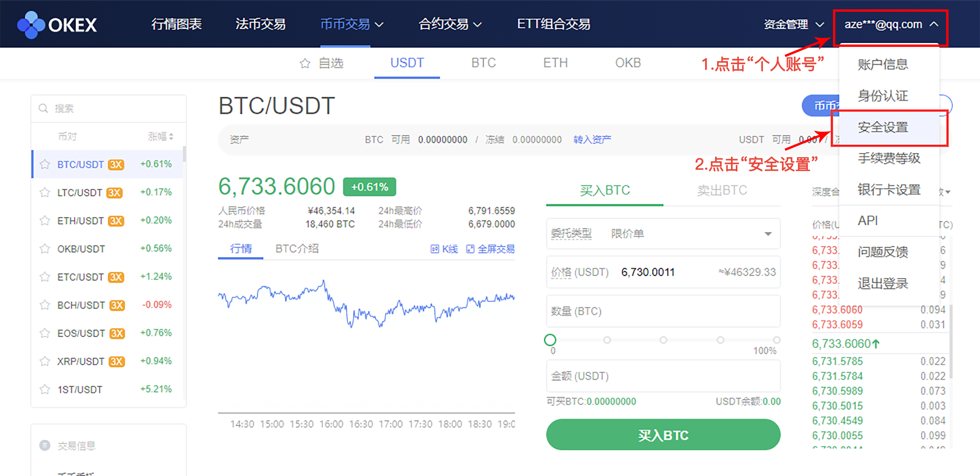Switch to the BTC market tab
The height and width of the screenshot is (476, 980).
[483, 63]
